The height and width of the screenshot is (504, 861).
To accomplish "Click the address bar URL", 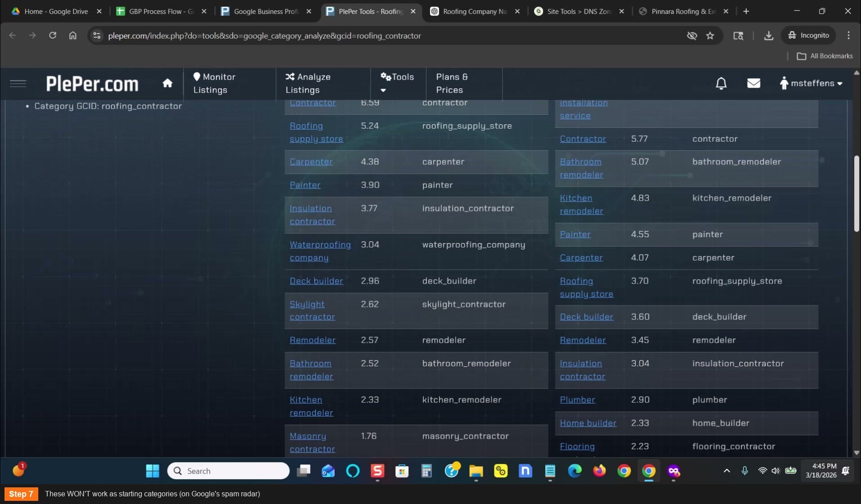I will pyautogui.click(x=264, y=36).
